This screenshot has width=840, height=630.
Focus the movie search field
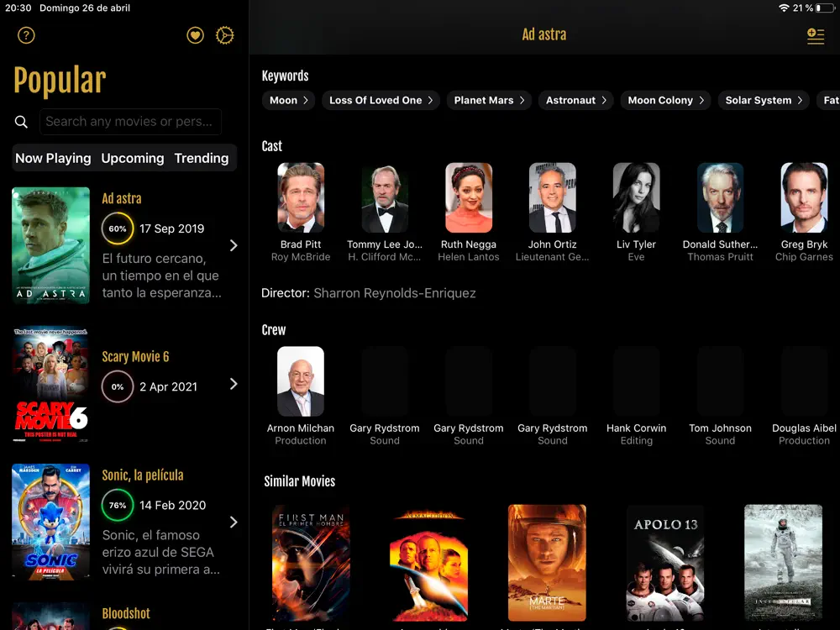130,122
